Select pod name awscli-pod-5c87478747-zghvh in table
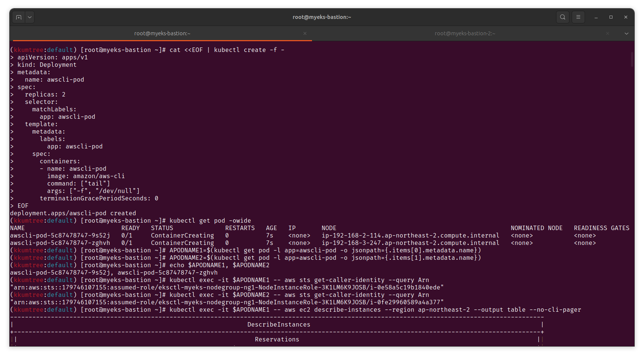 tap(60, 243)
